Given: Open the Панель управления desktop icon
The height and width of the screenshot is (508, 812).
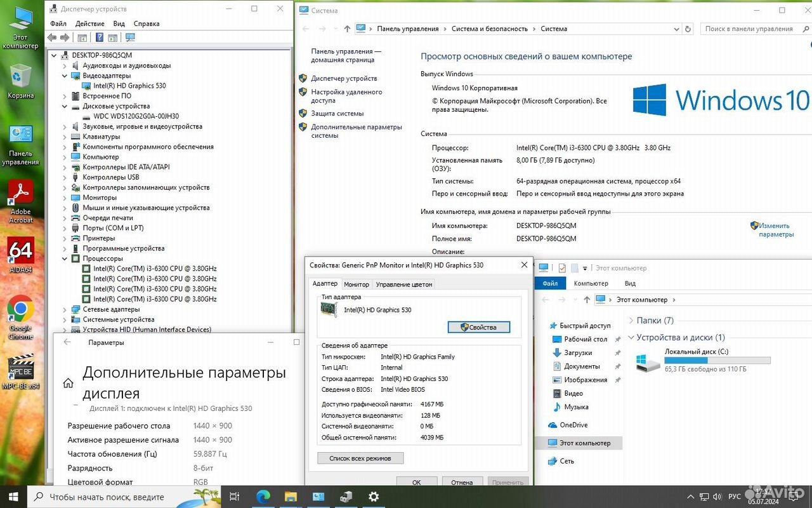Looking at the screenshot, I should click(20, 145).
